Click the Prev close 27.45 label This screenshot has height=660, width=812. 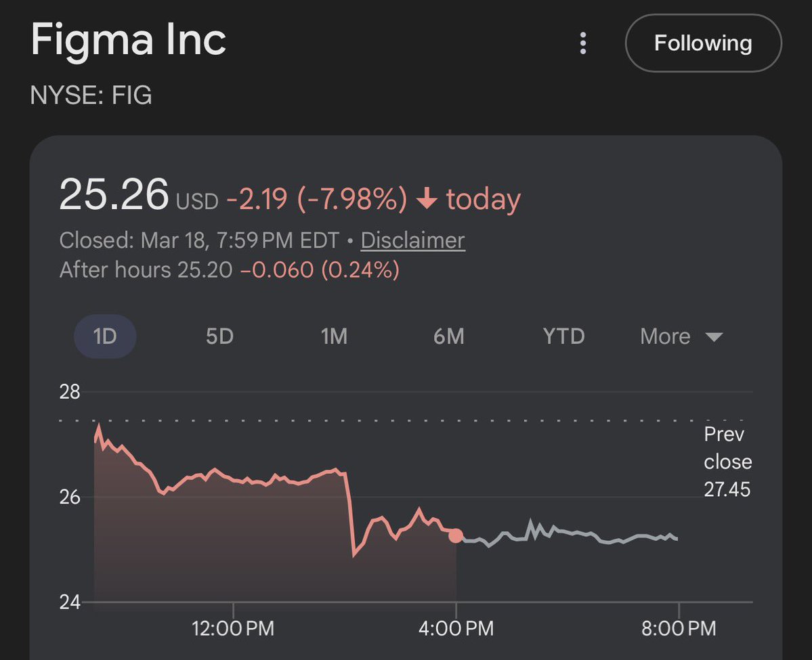(x=727, y=462)
